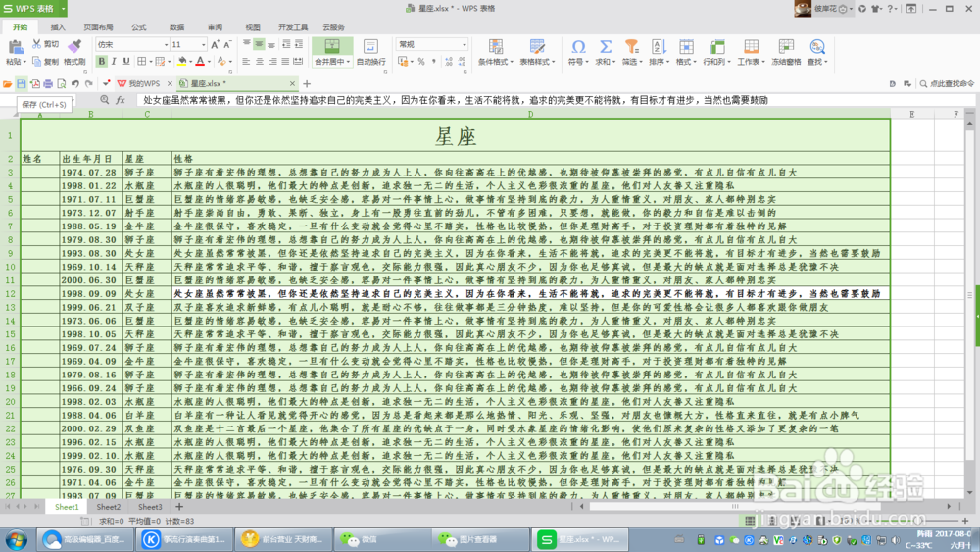The height and width of the screenshot is (552, 980).
Task: Click the Merge and Center (合并居中) icon
Action: click(x=332, y=46)
